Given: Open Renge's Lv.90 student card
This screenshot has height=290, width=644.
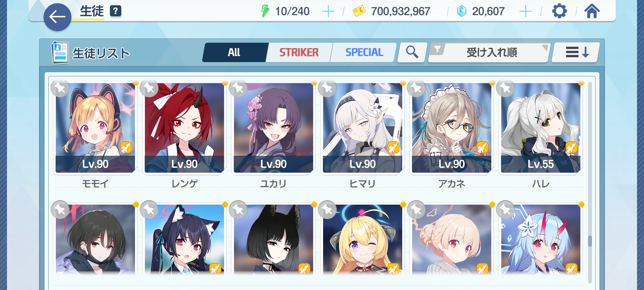Looking at the screenshot, I should pos(184,128).
